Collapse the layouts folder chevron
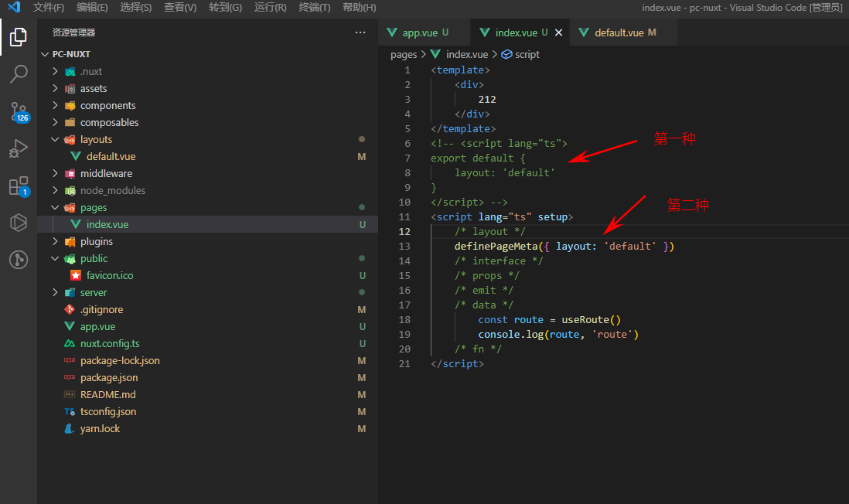The image size is (849, 504). click(x=55, y=140)
